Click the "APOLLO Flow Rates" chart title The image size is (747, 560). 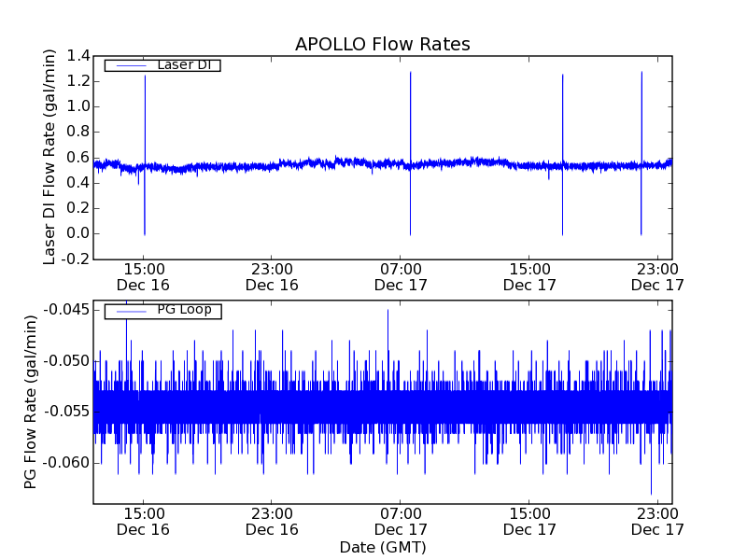click(383, 44)
